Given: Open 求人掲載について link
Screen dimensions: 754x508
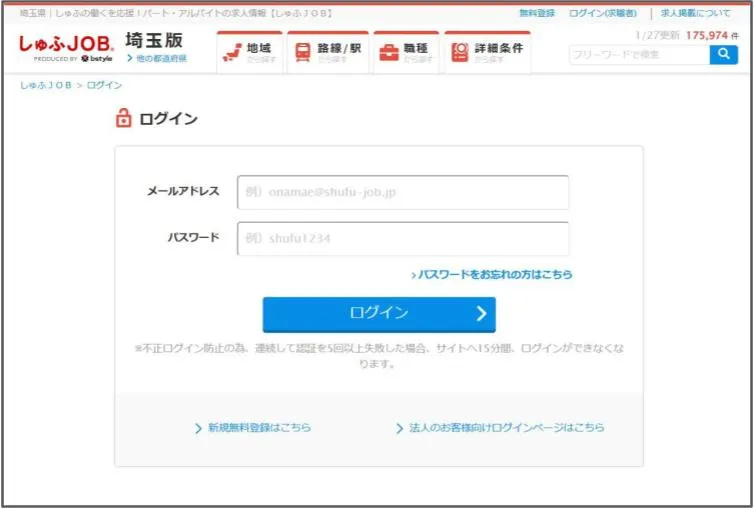Looking at the screenshot, I should (695, 13).
